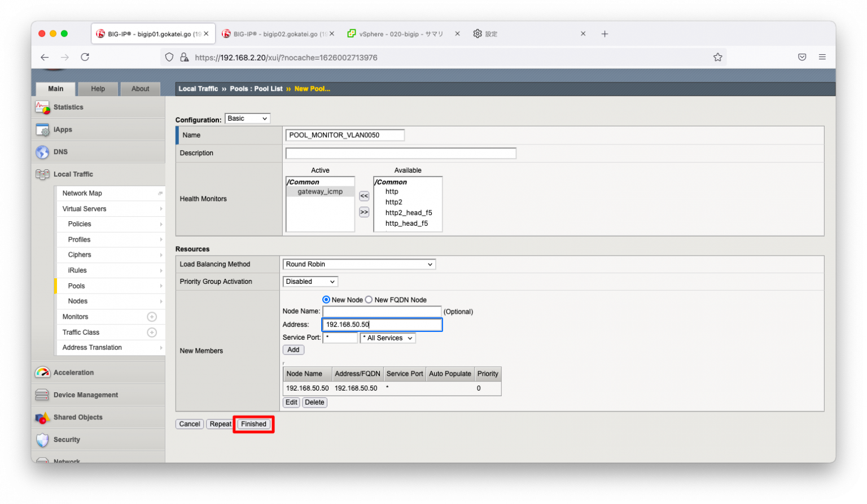Click the Description input field
The height and width of the screenshot is (504, 867).
(401, 153)
